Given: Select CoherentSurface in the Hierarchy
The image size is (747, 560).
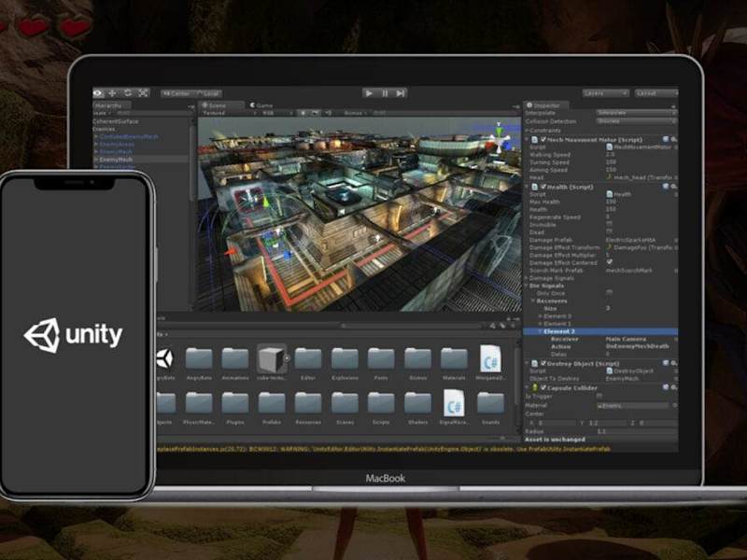Looking at the screenshot, I should tap(115, 121).
